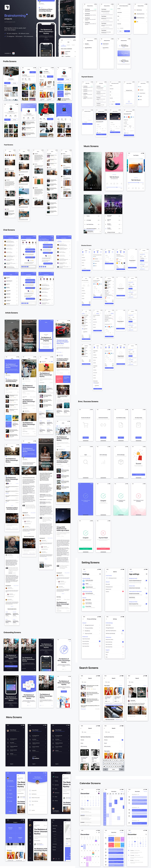This screenshot has height=868, width=151.
Task: Click progress slider on piano-artwork Now Playing player
Action: (x=136, y=182)
